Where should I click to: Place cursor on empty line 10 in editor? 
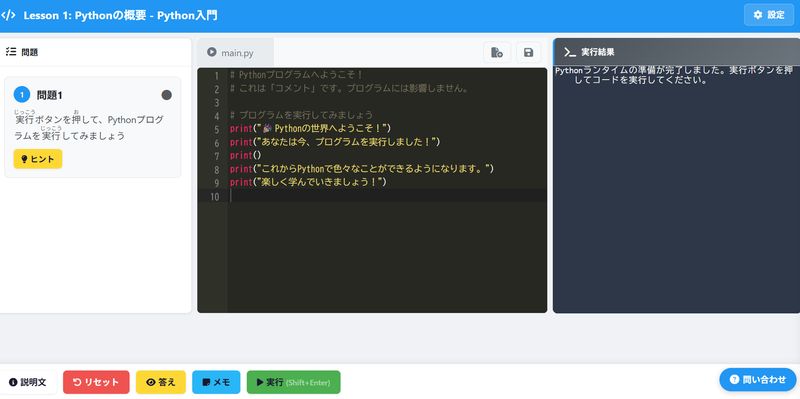click(x=388, y=196)
